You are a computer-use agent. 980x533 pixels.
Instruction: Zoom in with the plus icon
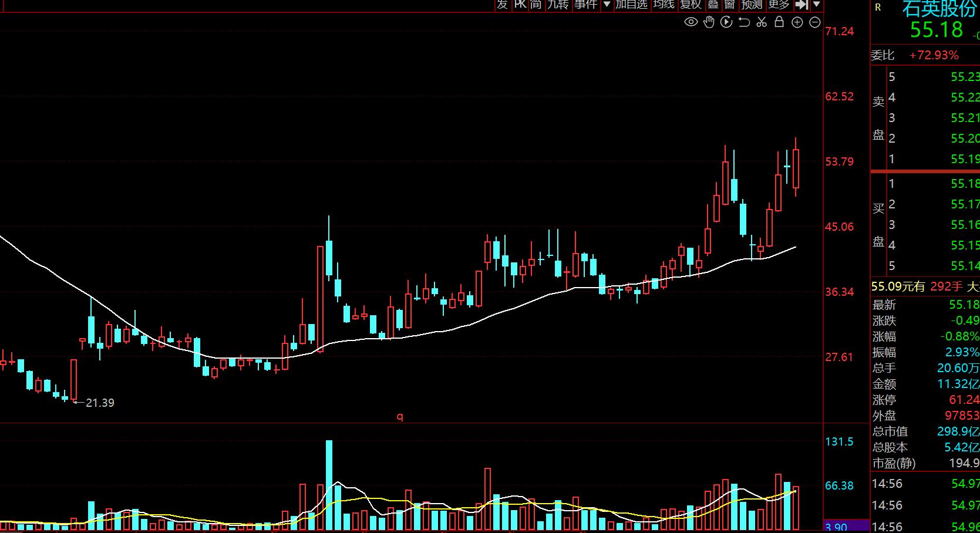point(797,22)
